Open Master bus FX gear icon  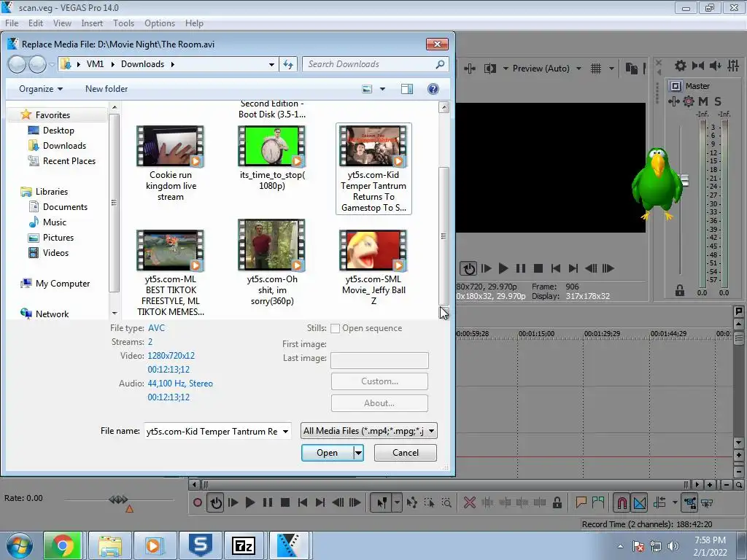(689, 101)
